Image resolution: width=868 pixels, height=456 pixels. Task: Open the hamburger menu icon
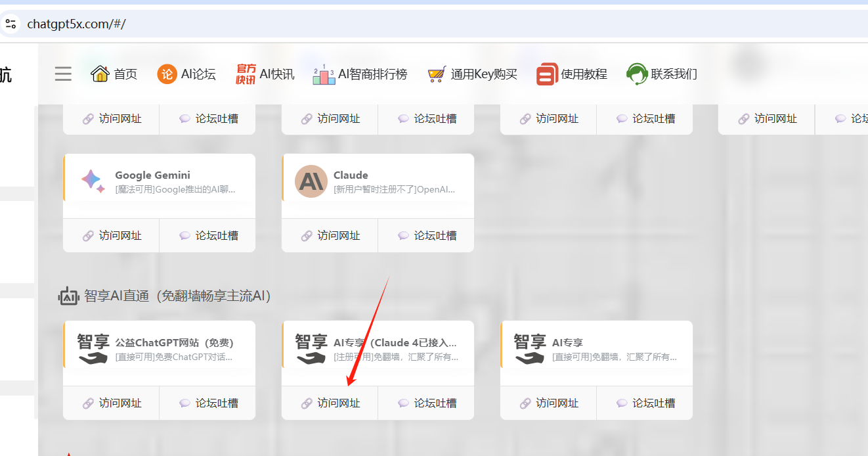click(x=63, y=74)
